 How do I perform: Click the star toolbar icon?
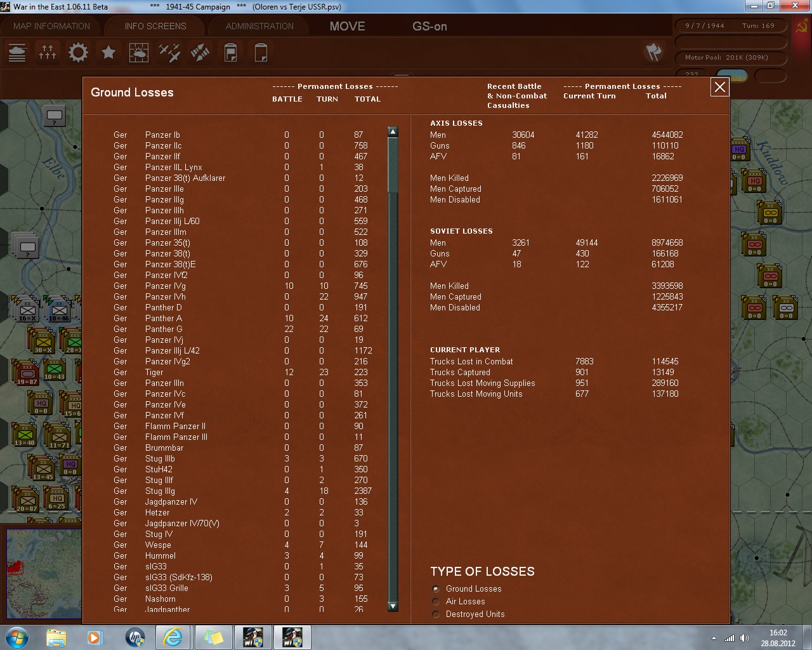click(108, 53)
